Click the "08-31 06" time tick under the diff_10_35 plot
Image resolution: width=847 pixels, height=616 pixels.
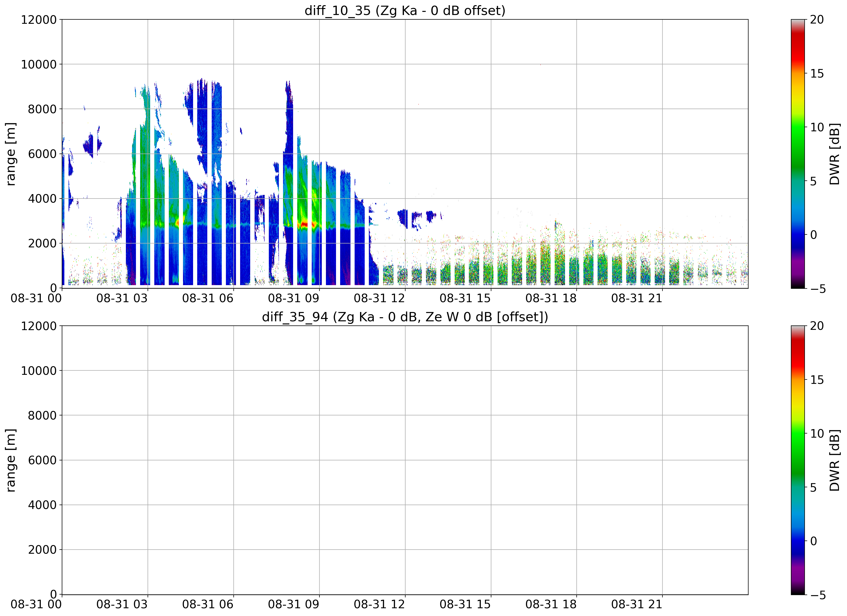click(208, 298)
